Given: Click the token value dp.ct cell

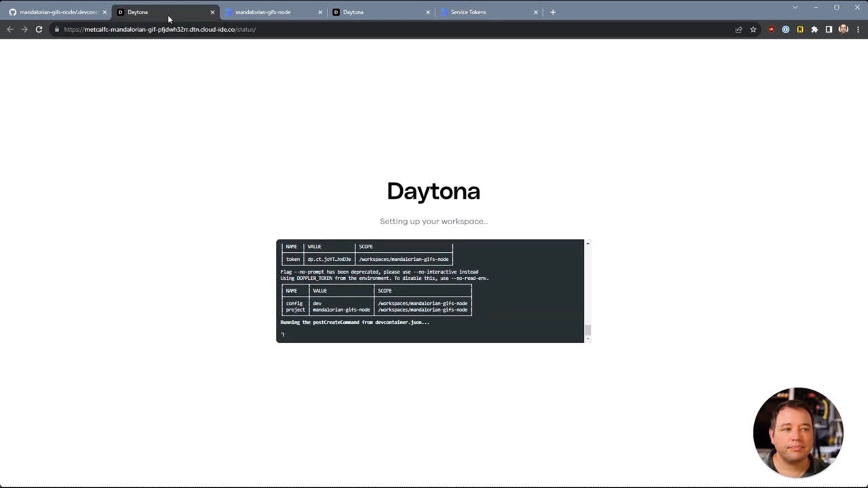Looking at the screenshot, I should click(x=329, y=259).
